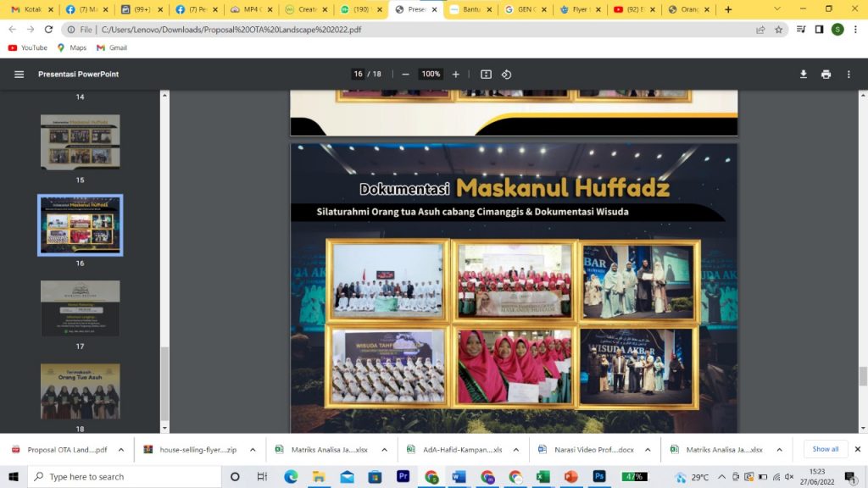The width and height of the screenshot is (868, 488).
Task: Expand options for last Matriks Analisa xlsx download
Action: click(780, 450)
